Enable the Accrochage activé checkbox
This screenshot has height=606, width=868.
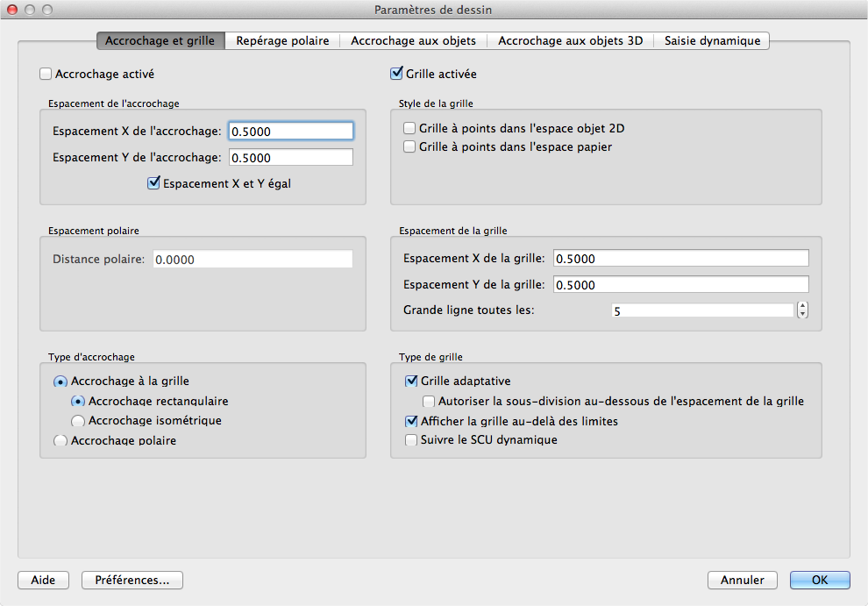pos(46,75)
